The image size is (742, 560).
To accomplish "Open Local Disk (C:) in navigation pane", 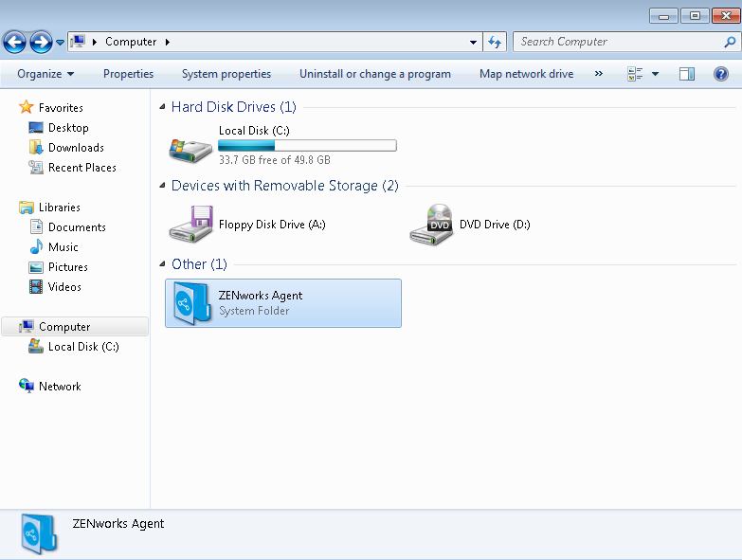I will click(x=83, y=347).
